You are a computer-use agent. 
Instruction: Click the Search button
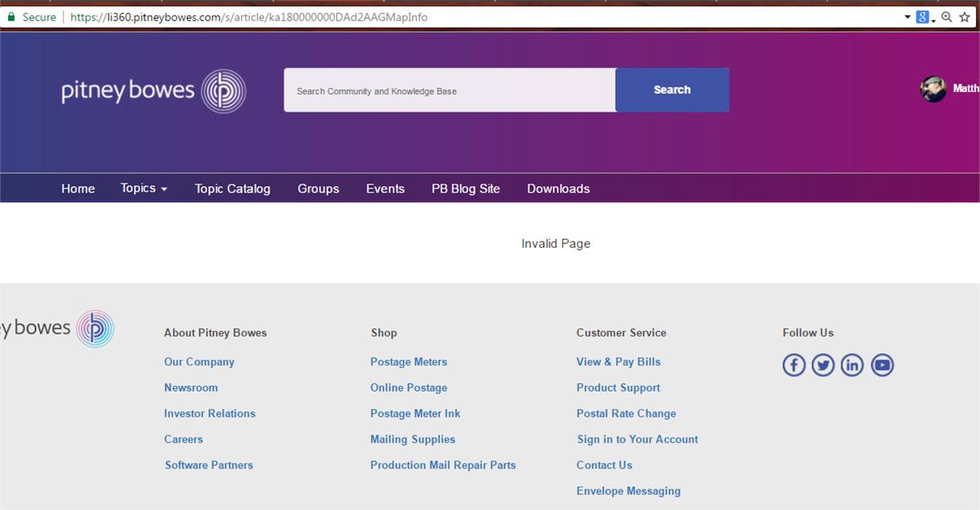(x=672, y=90)
